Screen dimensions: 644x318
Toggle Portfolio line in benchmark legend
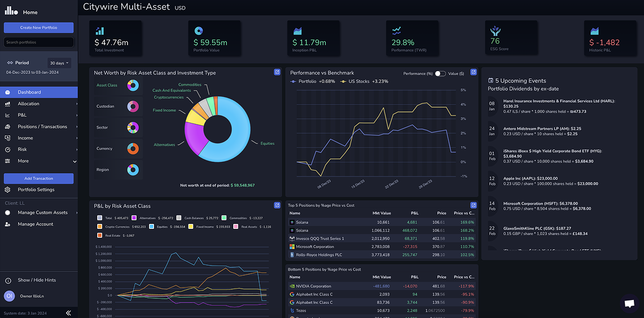point(313,81)
